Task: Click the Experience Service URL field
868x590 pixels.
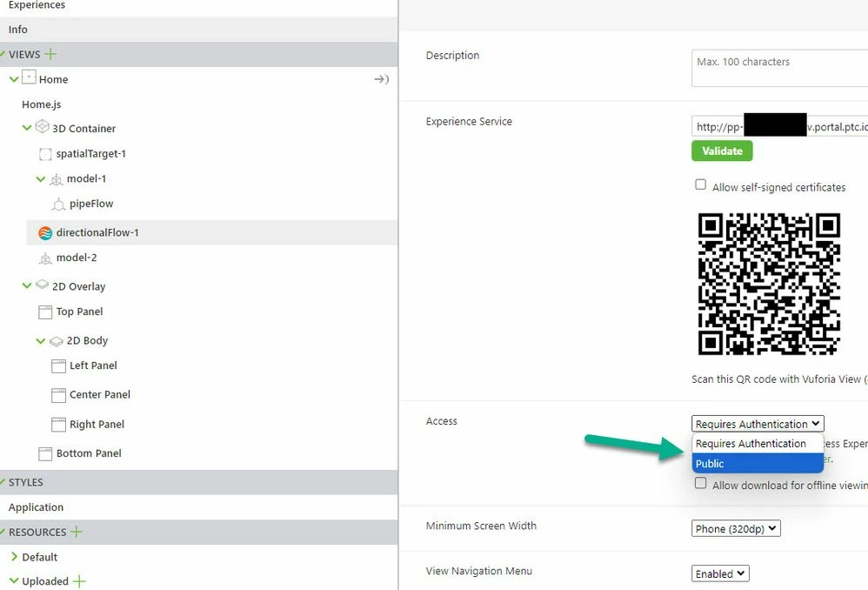Action: click(x=779, y=127)
